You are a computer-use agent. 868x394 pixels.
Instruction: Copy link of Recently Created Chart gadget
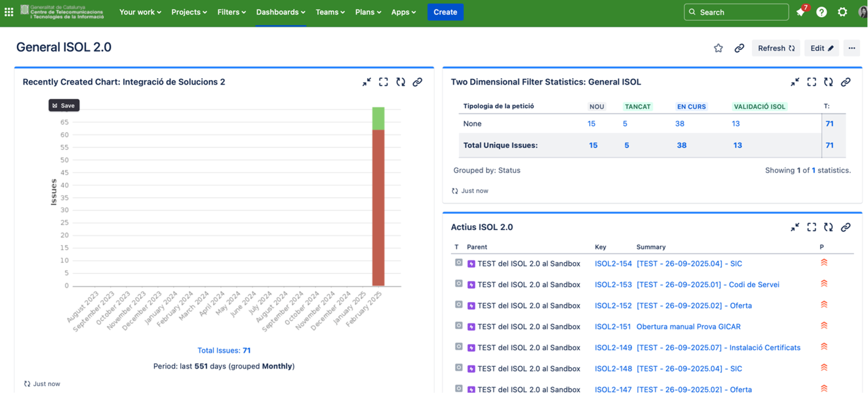click(417, 82)
